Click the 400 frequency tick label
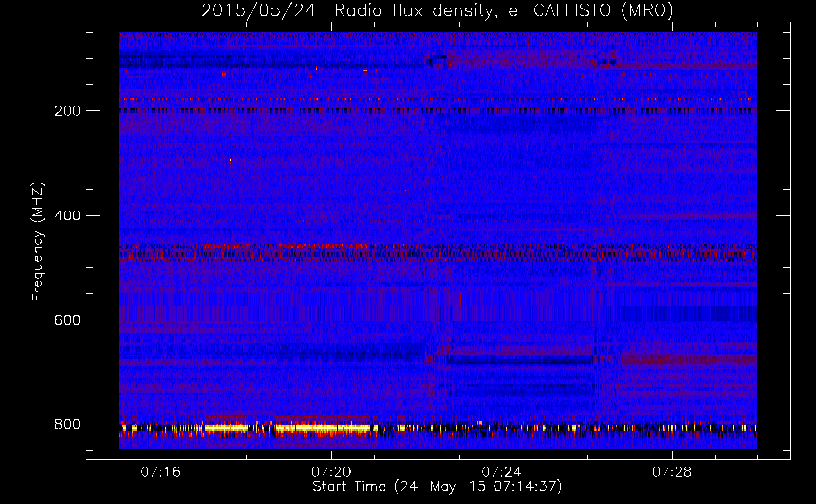816x504 pixels. pos(67,216)
